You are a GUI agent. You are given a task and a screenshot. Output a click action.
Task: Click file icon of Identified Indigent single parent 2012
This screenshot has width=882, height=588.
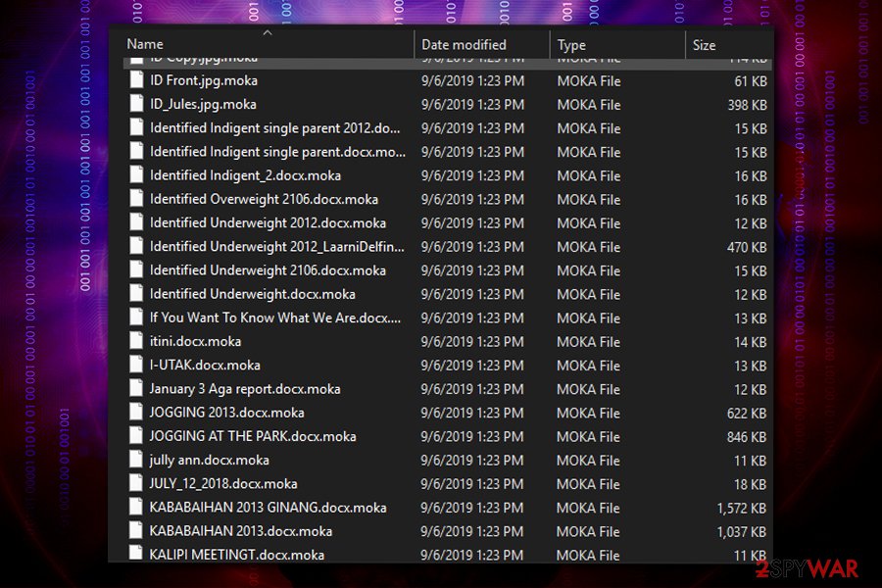136,127
